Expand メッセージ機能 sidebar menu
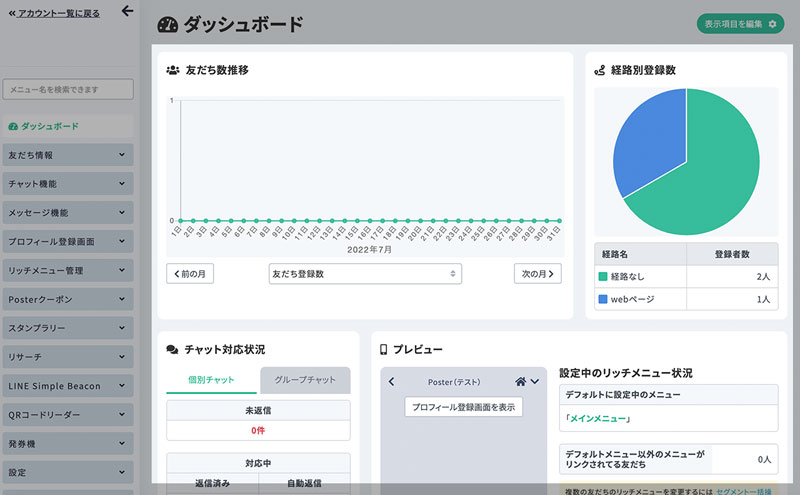Viewport: 800px width, 495px height. [68, 213]
